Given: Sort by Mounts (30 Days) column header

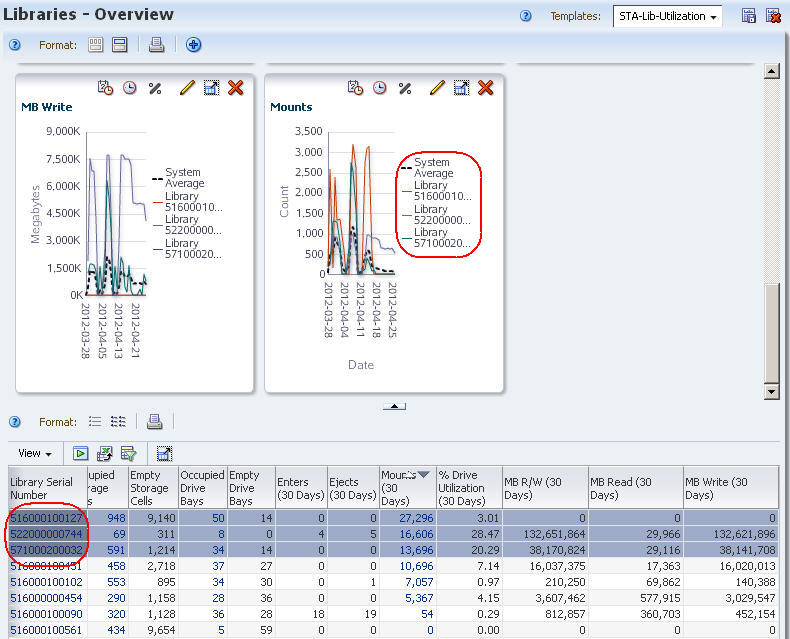Looking at the screenshot, I should tap(406, 485).
